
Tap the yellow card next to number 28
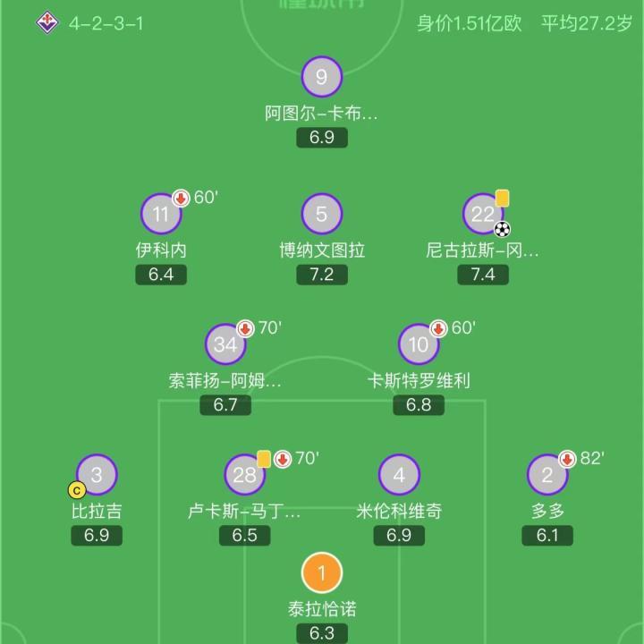pyautogui.click(x=264, y=459)
